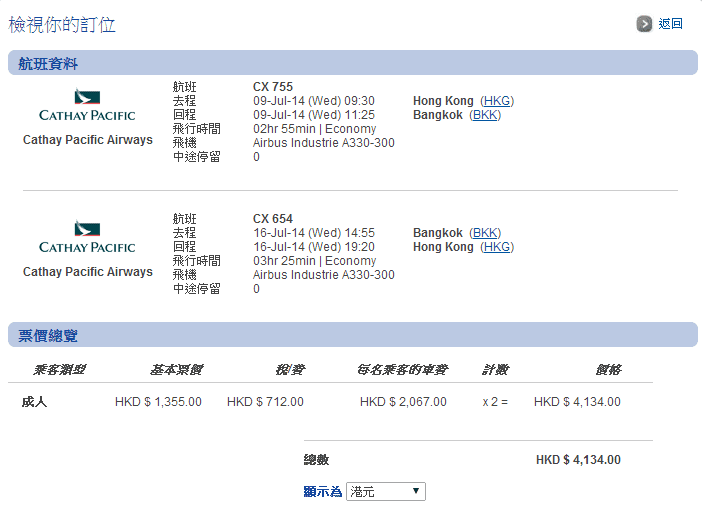
Task: Click the Cathay Pacific logo beside CX 755
Action: pos(87,106)
